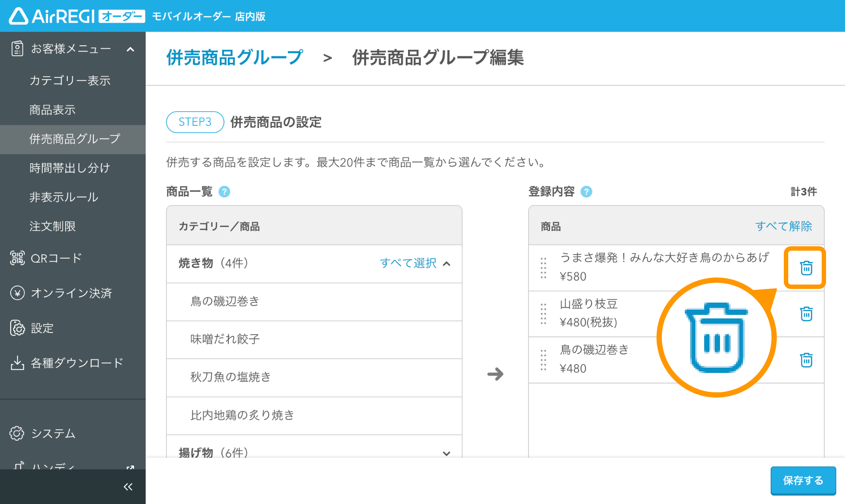Delete registered 鳥の磯辺巻き ¥480 with trash icon
Viewport: 845px width, 504px height.
point(806,360)
